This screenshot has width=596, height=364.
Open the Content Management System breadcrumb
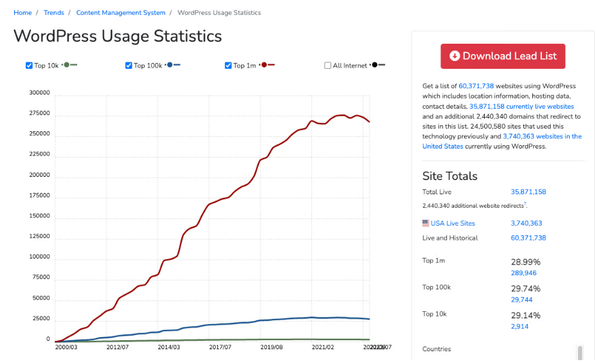pos(120,13)
